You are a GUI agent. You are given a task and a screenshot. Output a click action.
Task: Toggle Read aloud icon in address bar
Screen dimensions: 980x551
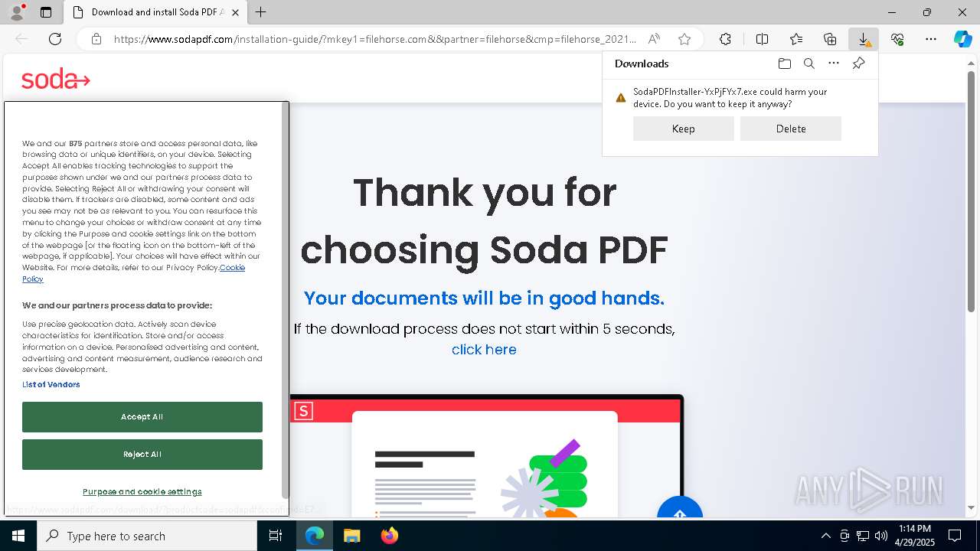coord(654,39)
